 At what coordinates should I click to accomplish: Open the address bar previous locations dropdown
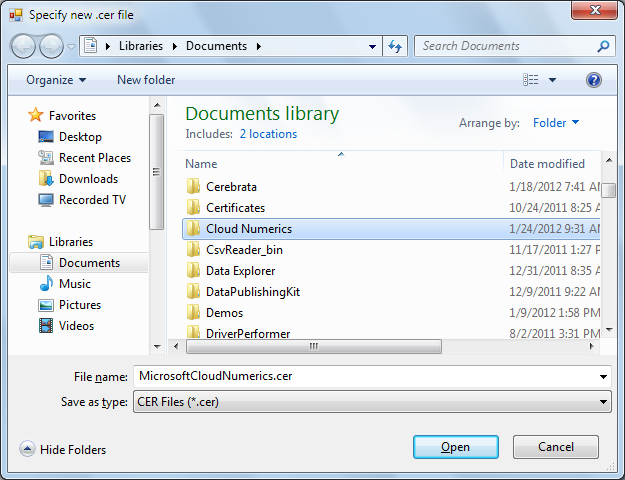coord(372,47)
